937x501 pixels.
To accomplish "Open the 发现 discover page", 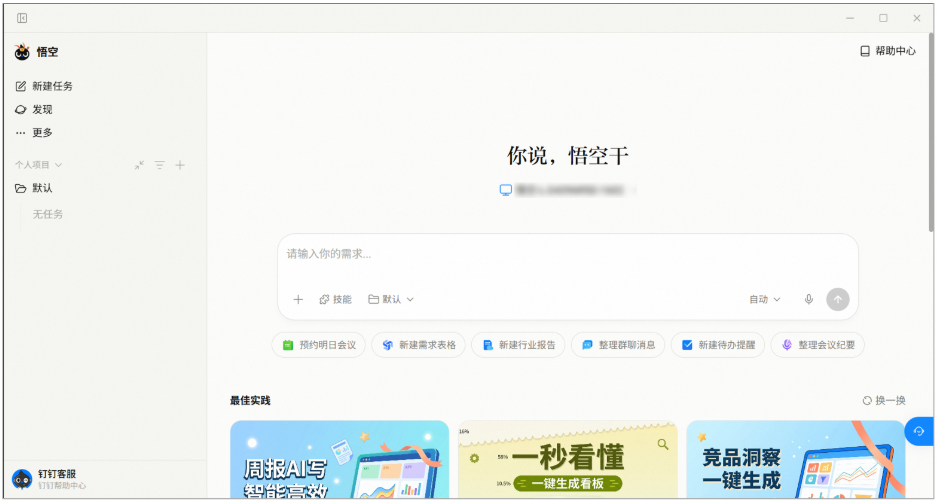I will 34,109.
